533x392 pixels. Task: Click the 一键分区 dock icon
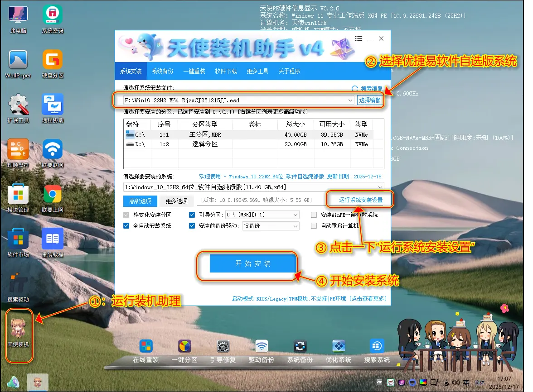click(x=184, y=351)
